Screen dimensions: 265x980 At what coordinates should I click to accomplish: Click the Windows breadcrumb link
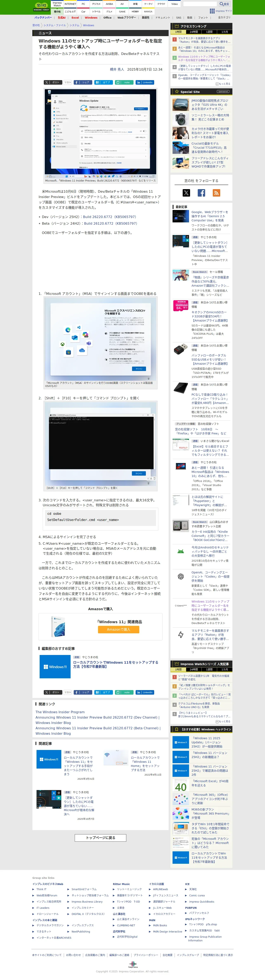coord(89,25)
